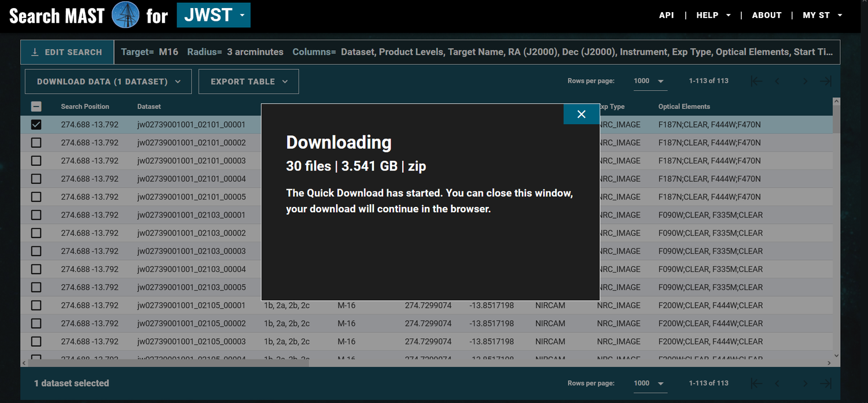This screenshot has height=403, width=868.
Task: Click the horizontal scrollbar right arrow
Action: (x=829, y=363)
